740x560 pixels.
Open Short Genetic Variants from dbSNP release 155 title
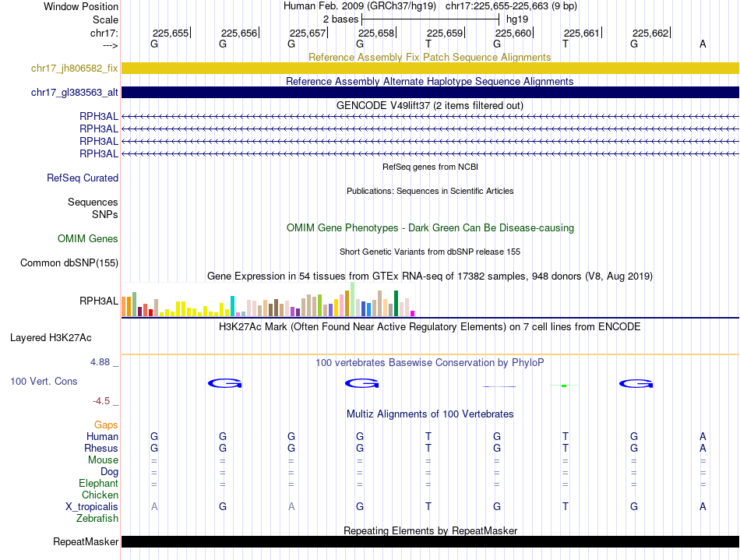pos(430,252)
